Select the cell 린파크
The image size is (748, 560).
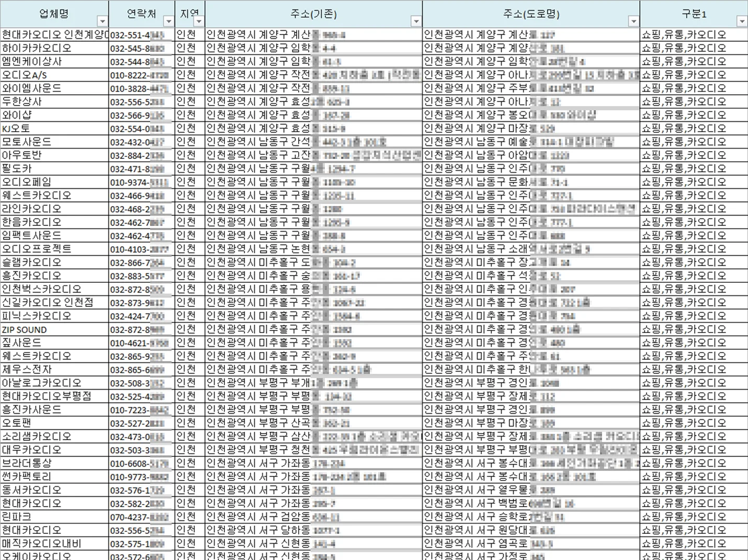54,517
